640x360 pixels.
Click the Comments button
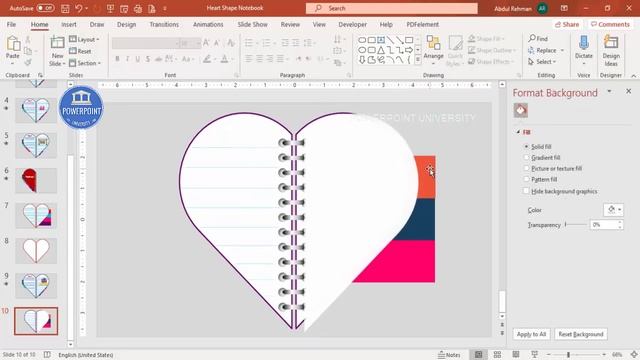click(611, 24)
